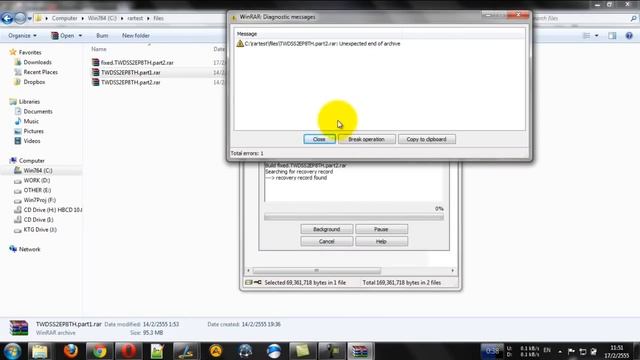Select drive OTHER (E:)
This screenshot has height=360, width=640.
pyautogui.click(x=37, y=190)
